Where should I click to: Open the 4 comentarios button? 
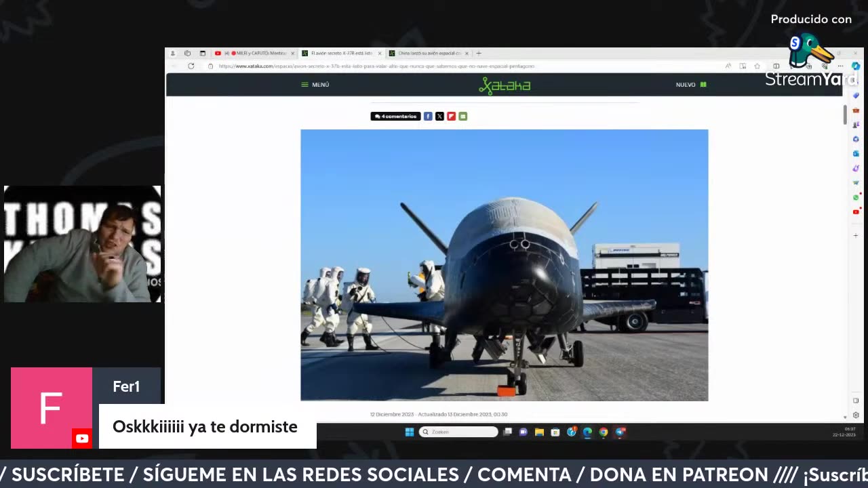tap(395, 117)
